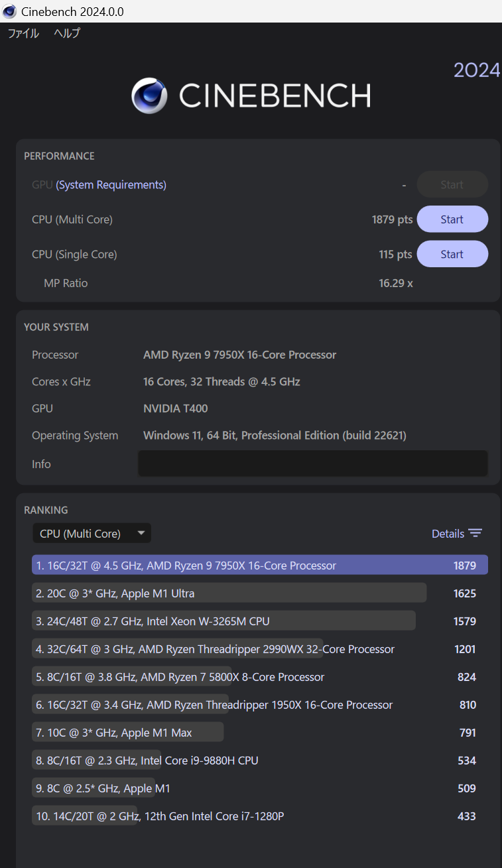The width and height of the screenshot is (502, 868).
Task: Click the dropdown arrow on the ranking benchmark selector
Action: [141, 532]
